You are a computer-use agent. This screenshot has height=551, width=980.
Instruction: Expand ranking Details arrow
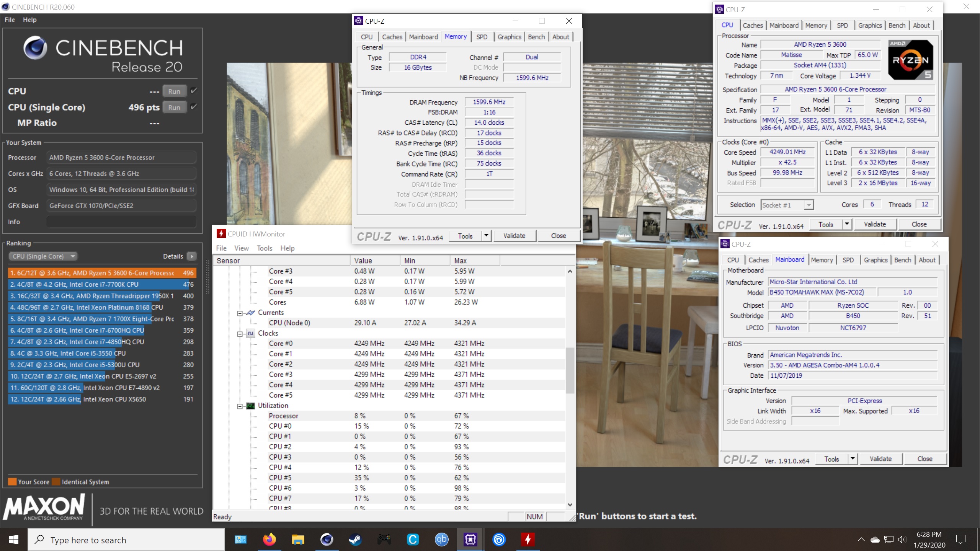[192, 256]
